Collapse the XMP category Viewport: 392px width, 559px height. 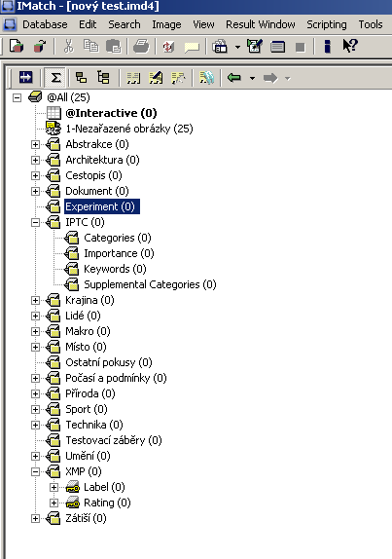coord(35,471)
